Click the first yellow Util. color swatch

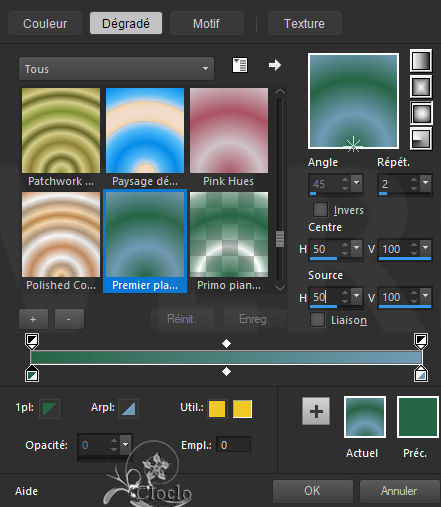[217, 409]
